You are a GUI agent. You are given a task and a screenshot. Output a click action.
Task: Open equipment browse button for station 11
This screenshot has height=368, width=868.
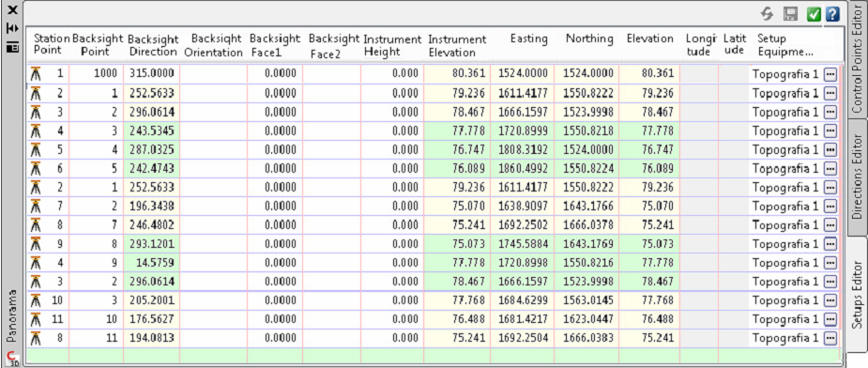pos(830,319)
